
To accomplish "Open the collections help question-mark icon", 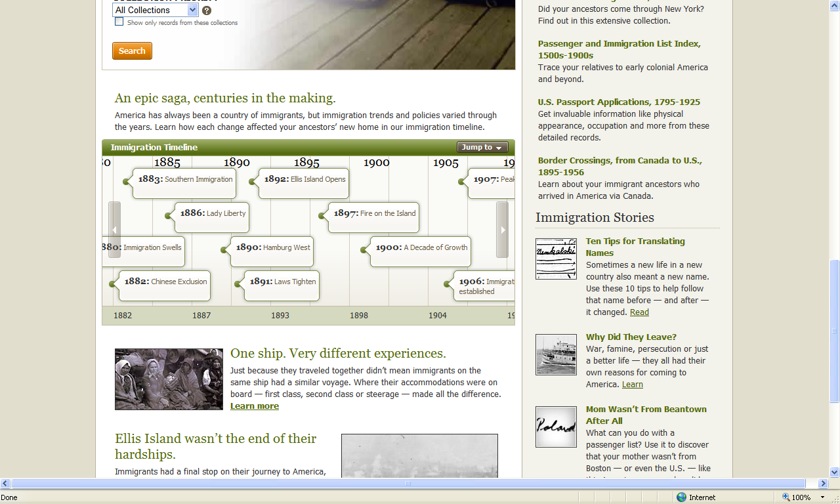I will (206, 10).
